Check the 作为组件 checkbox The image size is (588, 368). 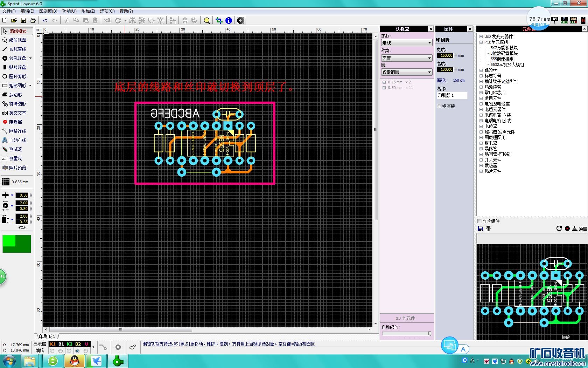point(480,221)
